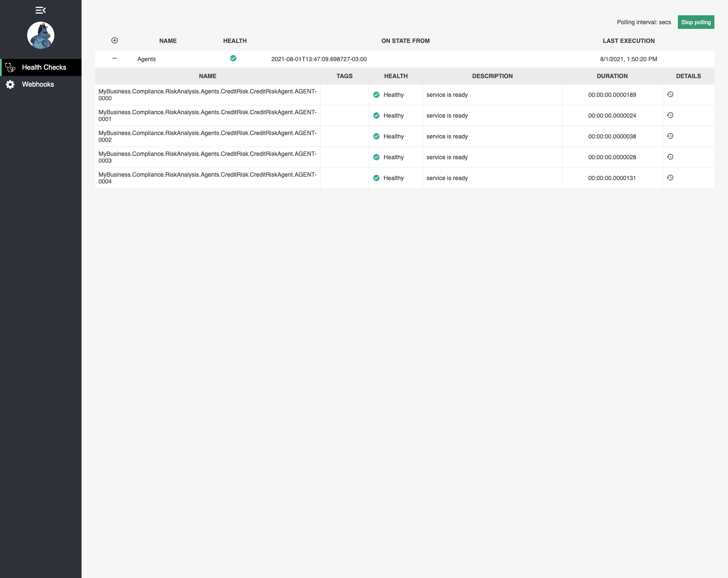Click the healthy check icon for AGENT-0004

376,178
